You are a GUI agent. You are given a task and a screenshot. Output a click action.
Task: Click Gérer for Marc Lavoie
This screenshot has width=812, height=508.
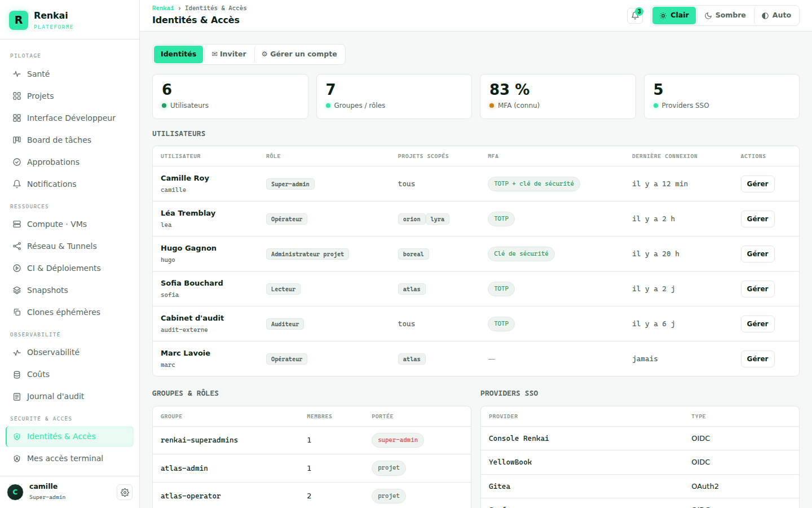click(x=757, y=359)
